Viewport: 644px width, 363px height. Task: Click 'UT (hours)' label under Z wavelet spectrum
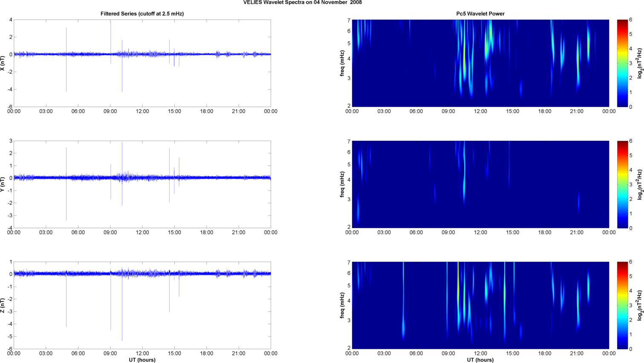(480, 360)
